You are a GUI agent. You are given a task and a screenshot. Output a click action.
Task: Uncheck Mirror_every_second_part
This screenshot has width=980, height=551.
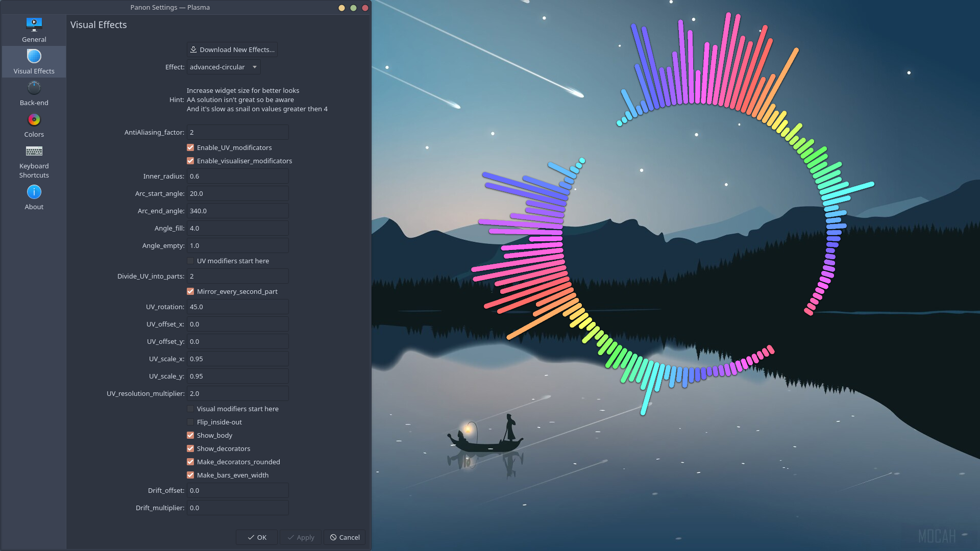[x=190, y=291]
